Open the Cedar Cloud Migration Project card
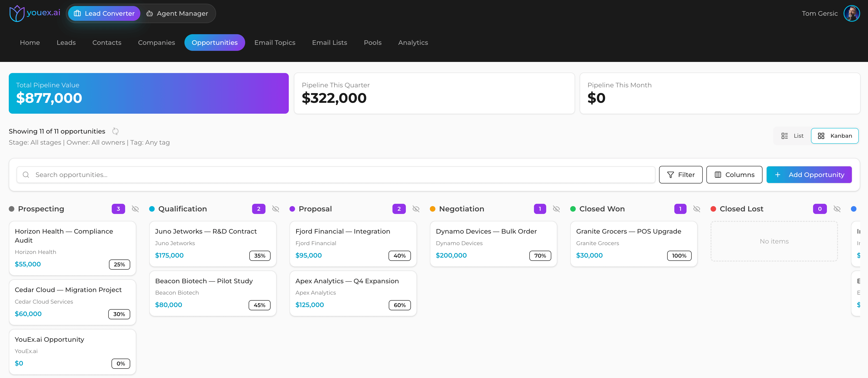The height and width of the screenshot is (378, 868). 72,302
